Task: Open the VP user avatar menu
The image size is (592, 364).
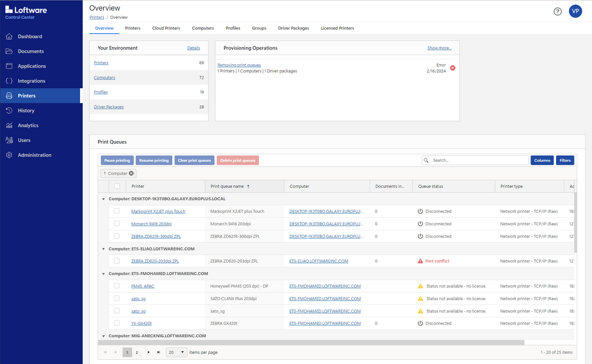Action: click(x=575, y=11)
